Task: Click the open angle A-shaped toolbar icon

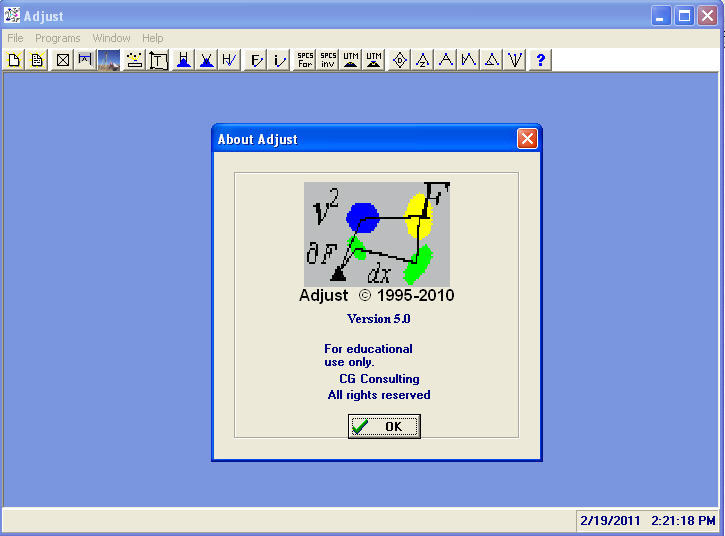Action: tap(446, 60)
